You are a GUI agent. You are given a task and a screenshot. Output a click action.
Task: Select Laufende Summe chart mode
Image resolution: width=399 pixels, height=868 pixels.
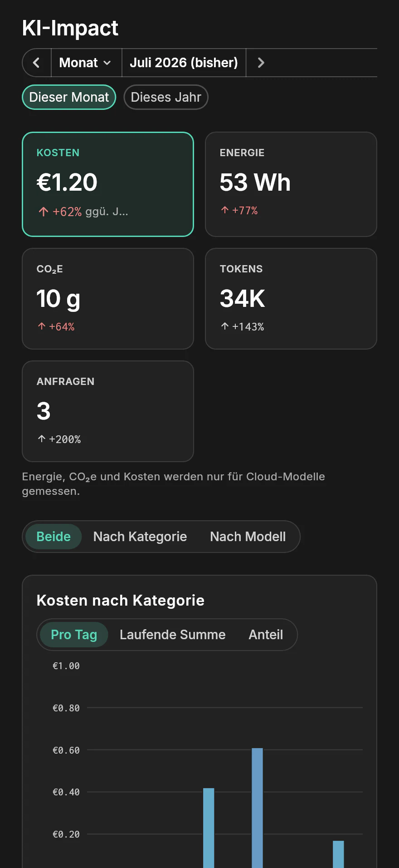pyautogui.click(x=173, y=635)
